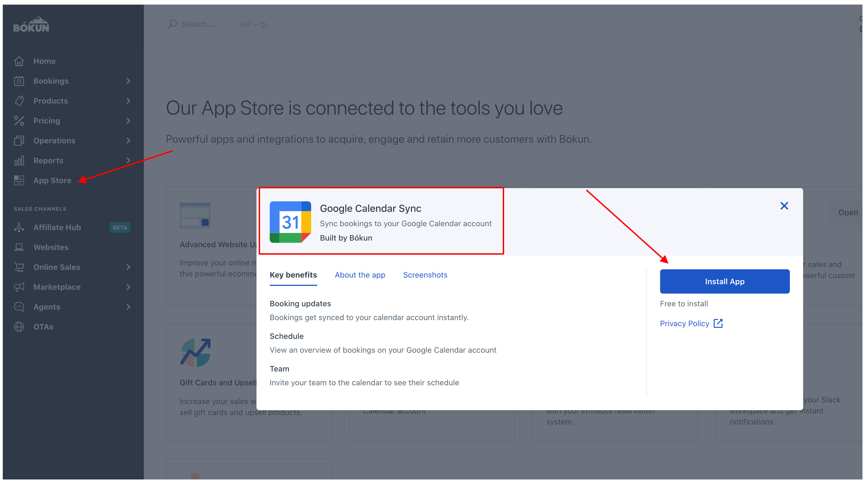Click the Marketplace megaphone icon

[x=19, y=287]
